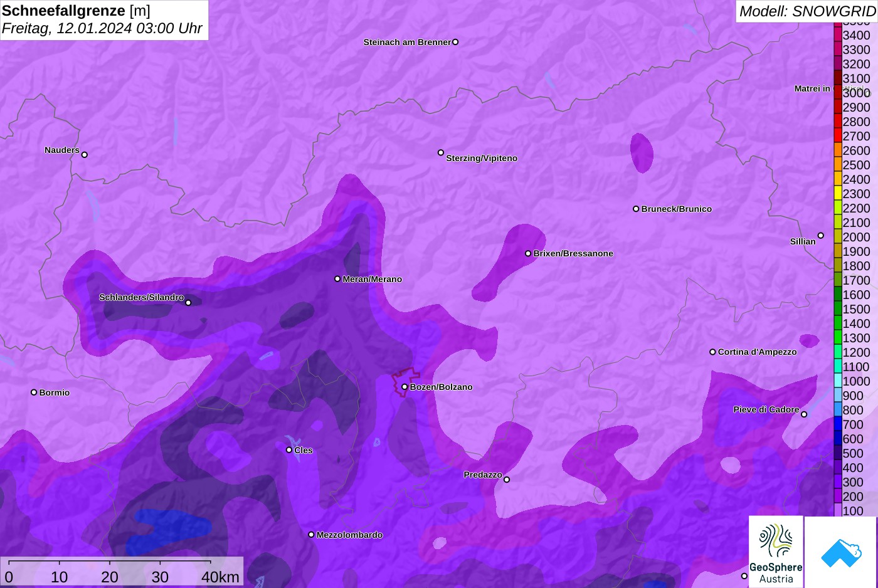Viewport: 878px width, 588px height.
Task: Click the Bruneck/Brunico label text
Action: pyautogui.click(x=677, y=209)
